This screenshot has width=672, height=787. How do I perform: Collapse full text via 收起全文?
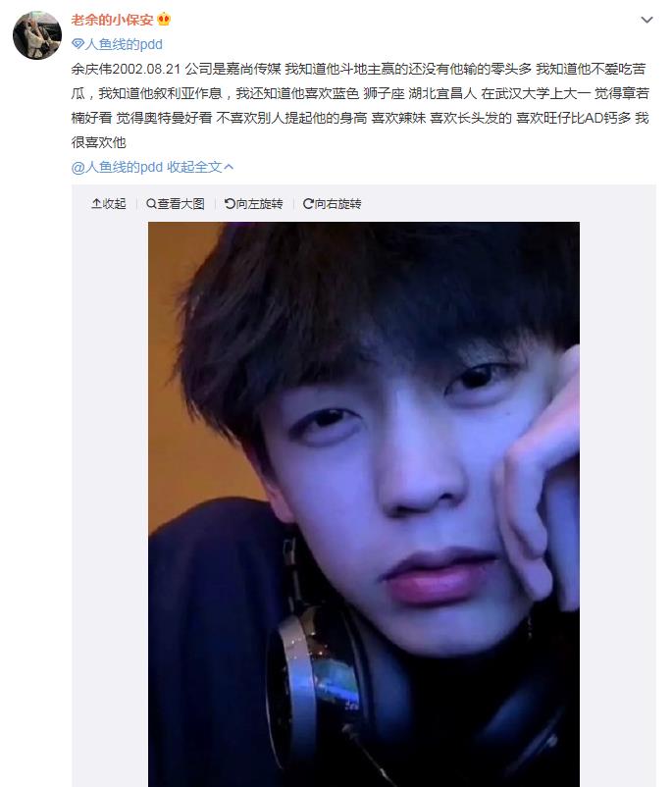click(x=194, y=167)
